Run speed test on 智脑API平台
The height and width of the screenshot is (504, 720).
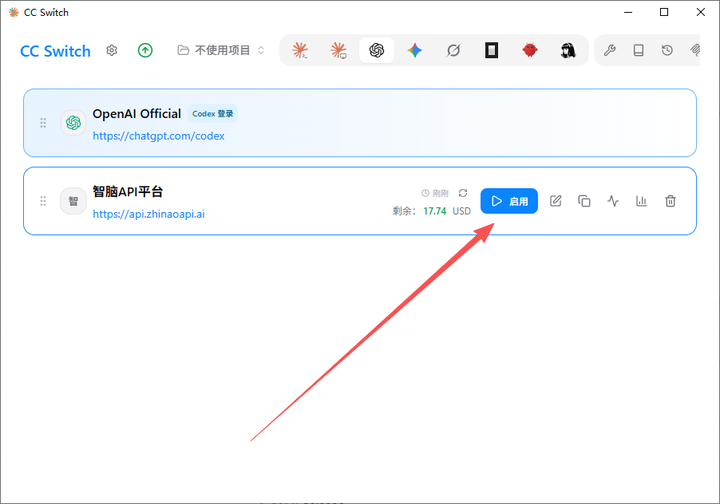pyautogui.click(x=613, y=201)
